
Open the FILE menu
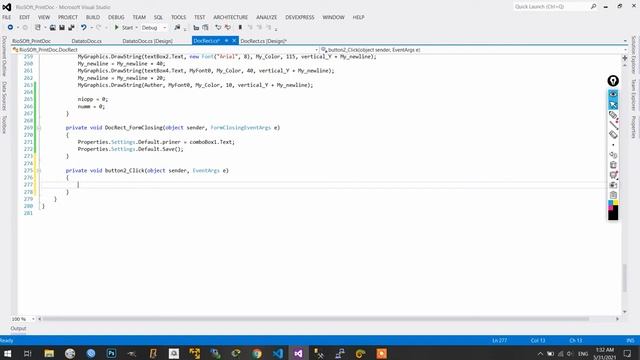pyautogui.click(x=7, y=17)
